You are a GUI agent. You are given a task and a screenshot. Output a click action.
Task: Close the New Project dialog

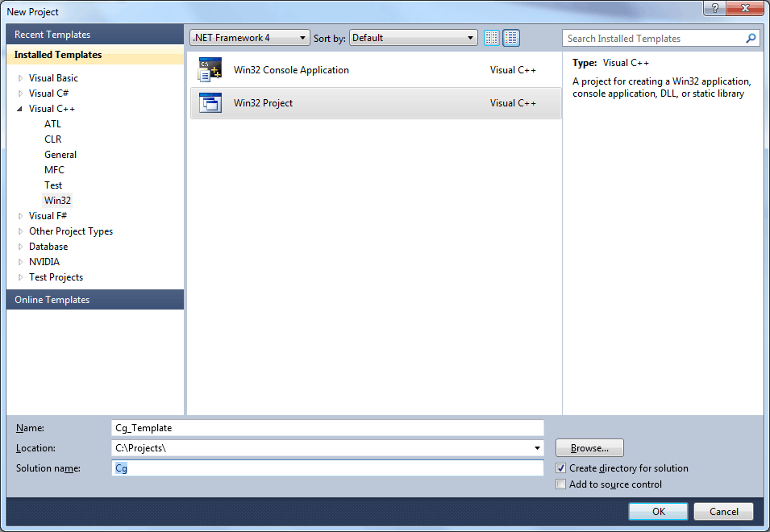pos(745,8)
